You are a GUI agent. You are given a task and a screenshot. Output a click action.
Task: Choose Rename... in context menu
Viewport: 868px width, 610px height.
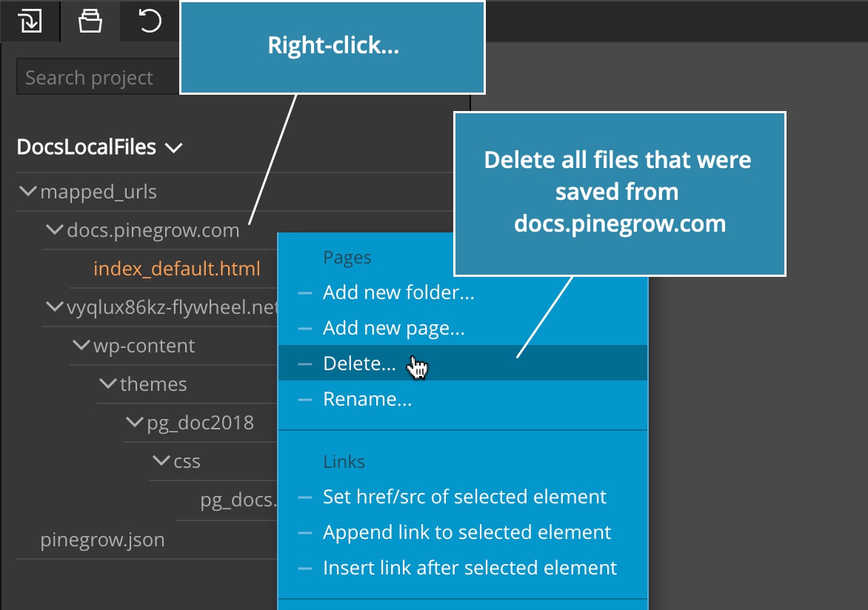[462, 398]
